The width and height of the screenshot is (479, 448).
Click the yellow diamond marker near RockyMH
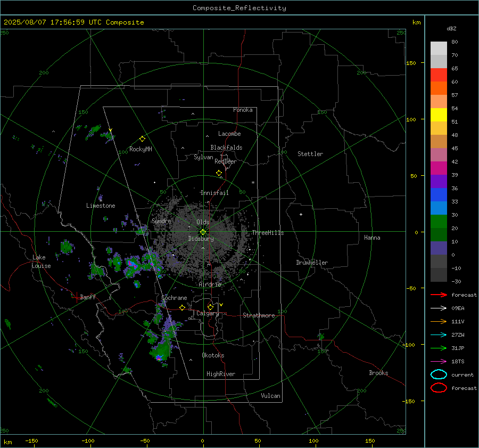tap(142, 139)
